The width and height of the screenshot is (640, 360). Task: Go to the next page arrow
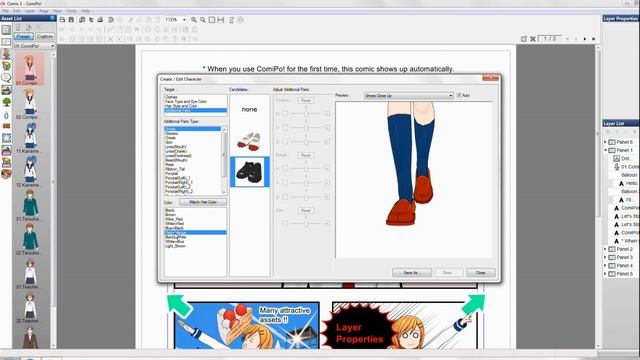(585, 39)
